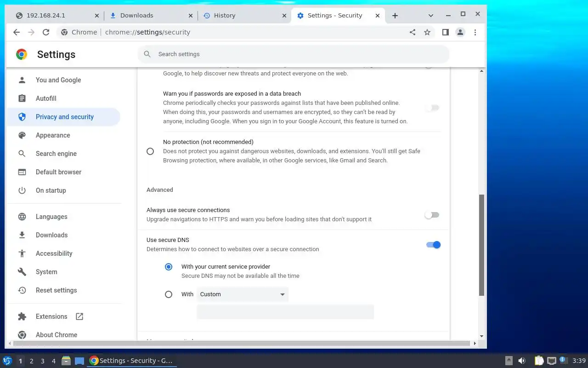Enable Always use secure connections toggle
588x368 pixels.
(432, 215)
